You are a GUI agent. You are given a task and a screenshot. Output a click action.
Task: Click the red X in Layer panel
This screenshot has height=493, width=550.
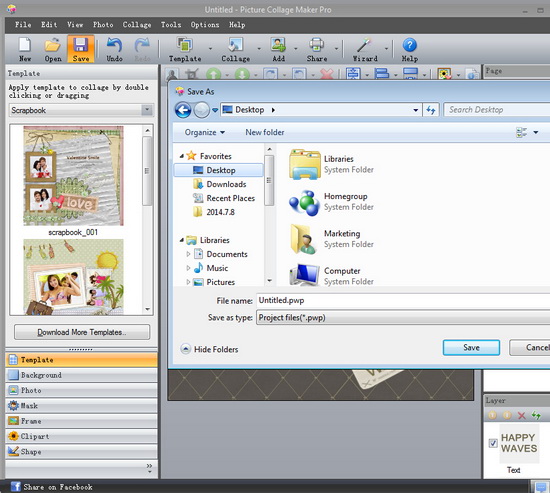522,415
